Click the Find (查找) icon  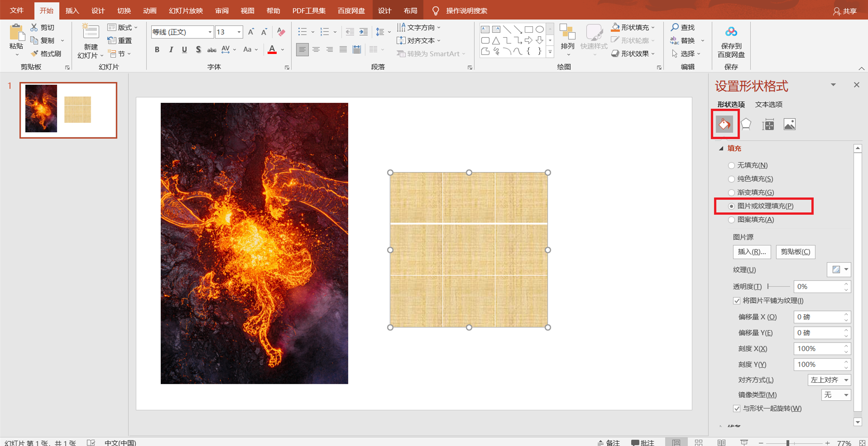675,27
